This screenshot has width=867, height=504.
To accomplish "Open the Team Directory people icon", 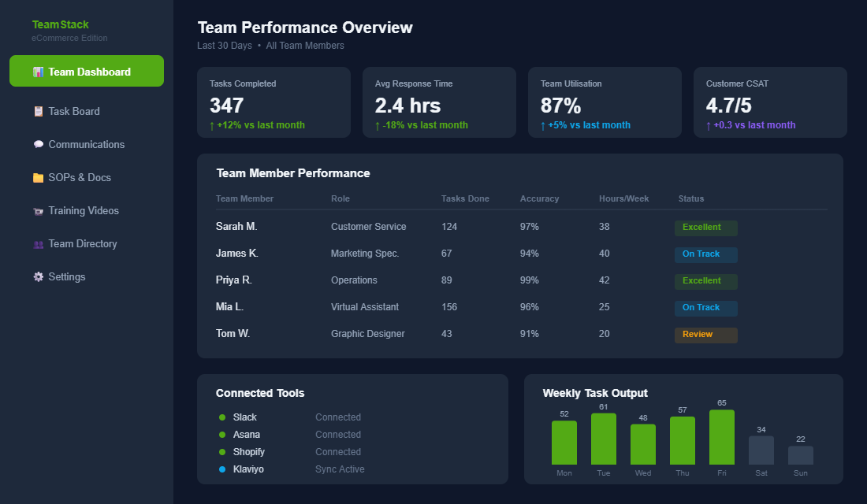I will [36, 243].
